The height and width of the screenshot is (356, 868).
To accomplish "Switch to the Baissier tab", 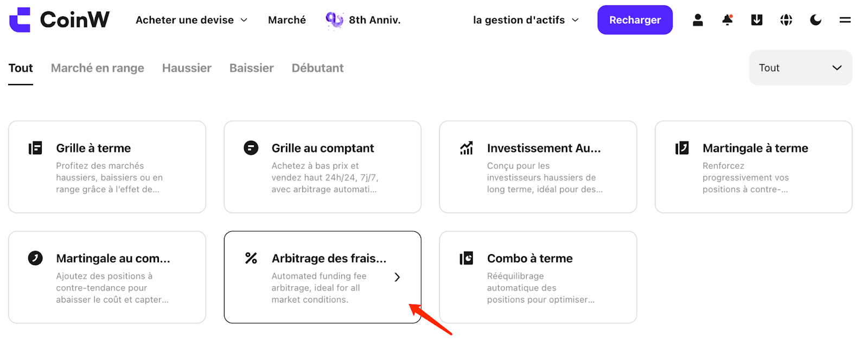I will tap(252, 68).
